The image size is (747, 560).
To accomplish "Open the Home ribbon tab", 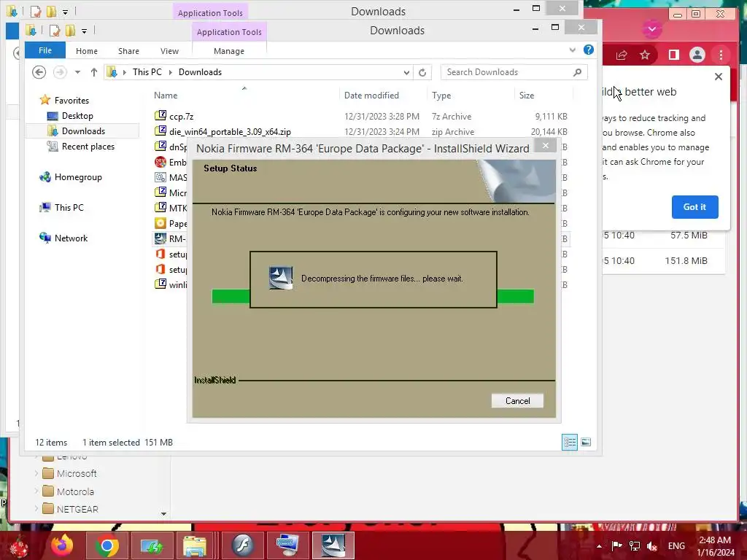I will [87, 51].
